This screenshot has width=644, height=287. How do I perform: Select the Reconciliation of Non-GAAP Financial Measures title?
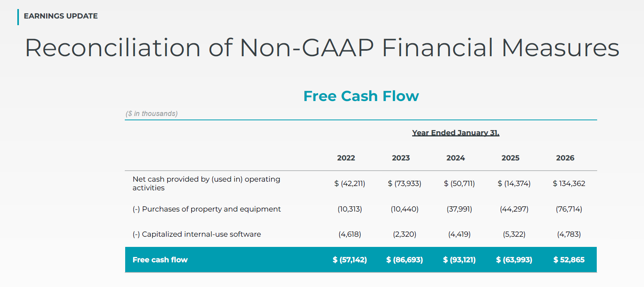point(322,48)
